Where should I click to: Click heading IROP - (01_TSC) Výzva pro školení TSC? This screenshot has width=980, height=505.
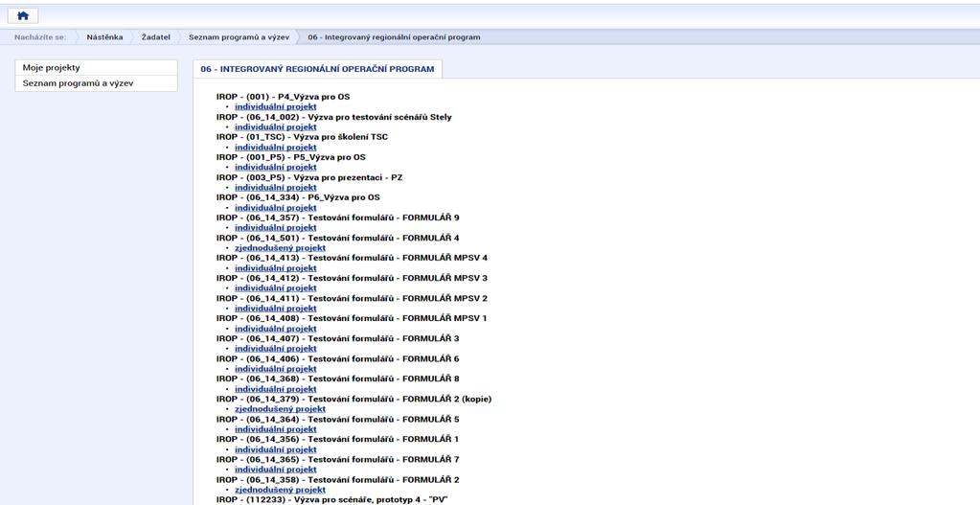pos(302,137)
